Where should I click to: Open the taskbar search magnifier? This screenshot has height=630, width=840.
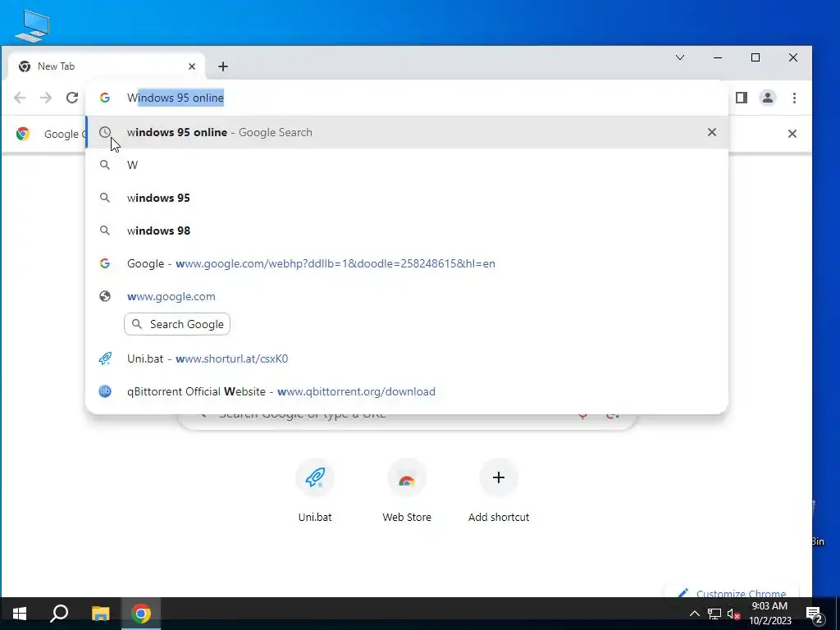pyautogui.click(x=59, y=614)
